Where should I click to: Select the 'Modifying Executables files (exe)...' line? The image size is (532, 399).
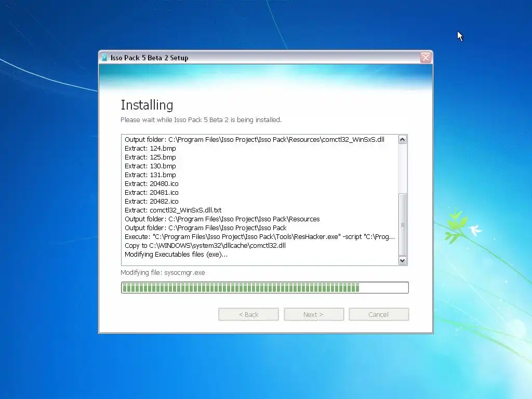click(176, 254)
